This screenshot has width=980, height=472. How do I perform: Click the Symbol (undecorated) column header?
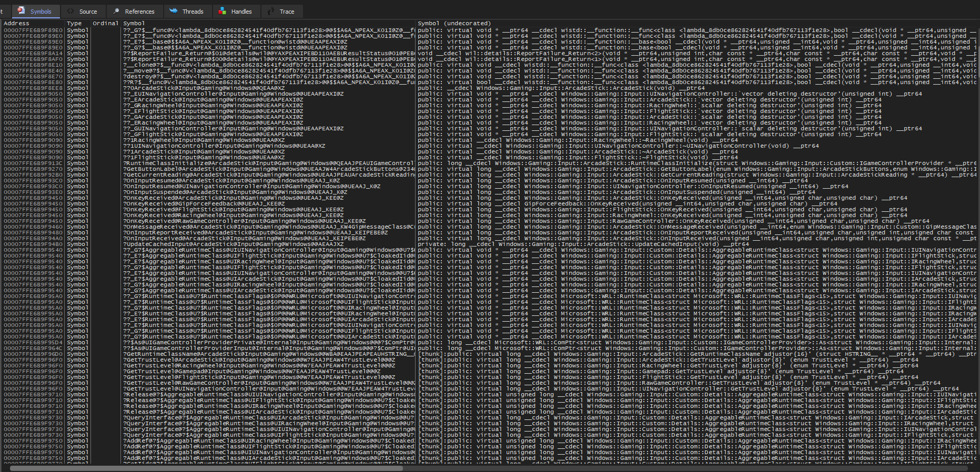pyautogui.click(x=454, y=23)
